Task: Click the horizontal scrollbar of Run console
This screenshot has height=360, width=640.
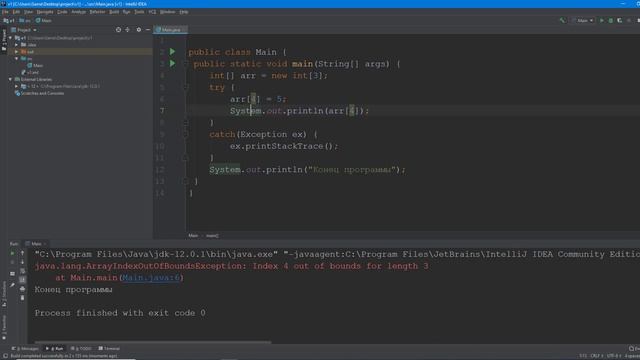Action: point(153,342)
